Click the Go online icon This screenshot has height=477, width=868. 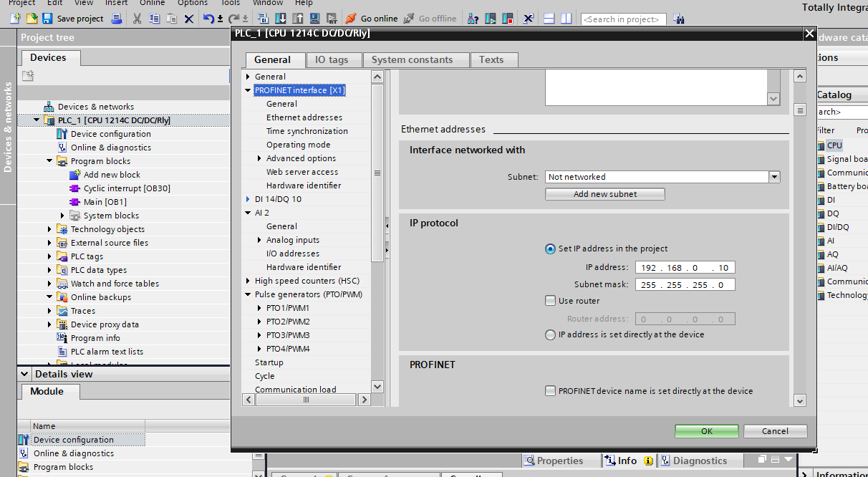[351, 19]
